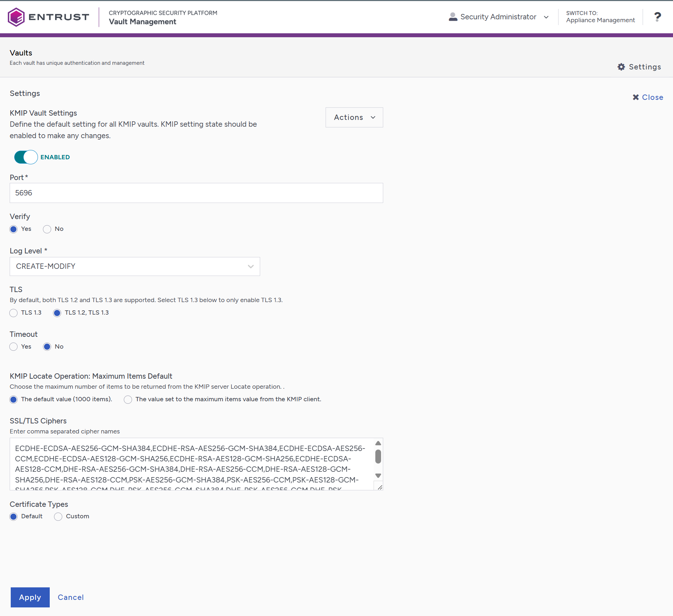Expand the Security Administrator user menu
The image size is (673, 616).
point(499,17)
